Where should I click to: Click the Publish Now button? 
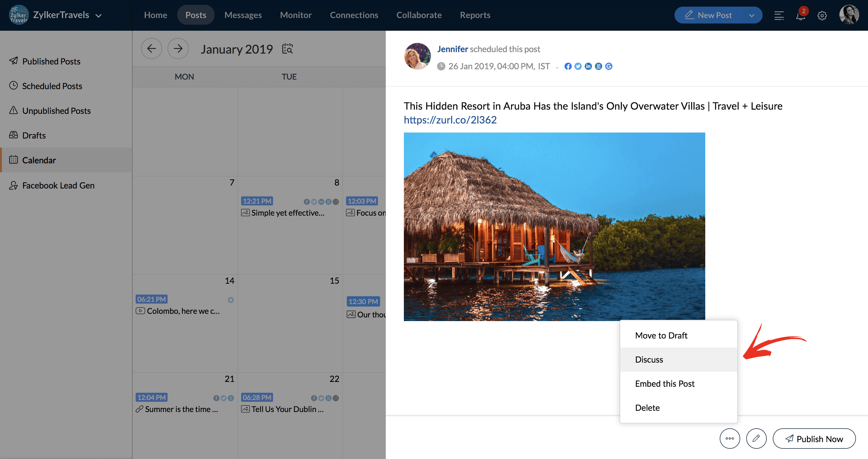click(x=814, y=439)
